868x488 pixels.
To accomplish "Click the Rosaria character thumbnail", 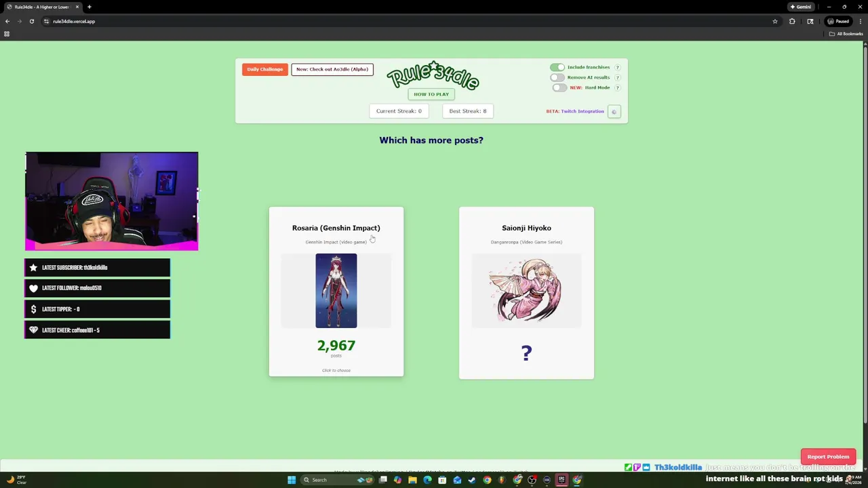I will click(x=336, y=291).
